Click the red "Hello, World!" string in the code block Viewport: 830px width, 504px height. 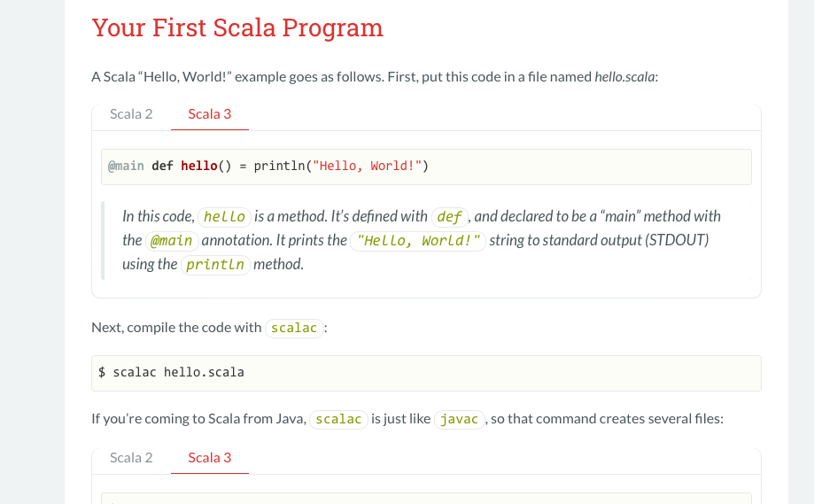(367, 166)
